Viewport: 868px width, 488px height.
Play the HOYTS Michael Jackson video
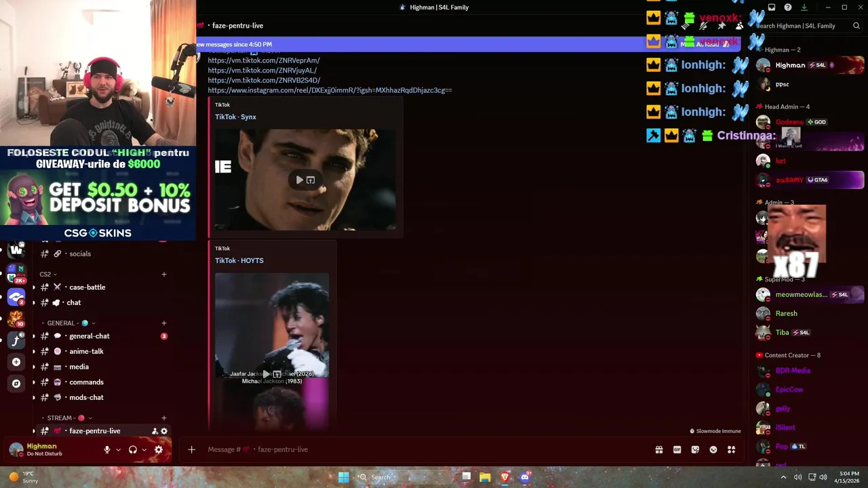pos(267,374)
